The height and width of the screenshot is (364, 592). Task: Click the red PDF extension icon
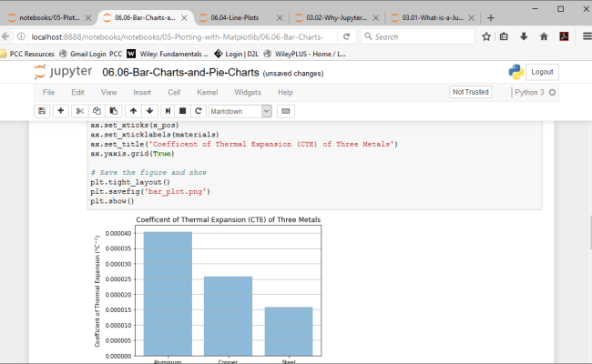pos(564,36)
